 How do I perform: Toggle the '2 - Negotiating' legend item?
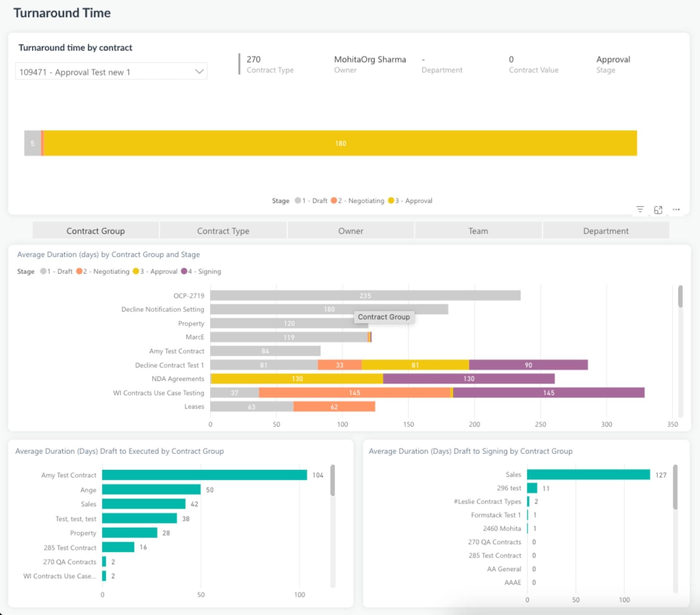(x=104, y=271)
